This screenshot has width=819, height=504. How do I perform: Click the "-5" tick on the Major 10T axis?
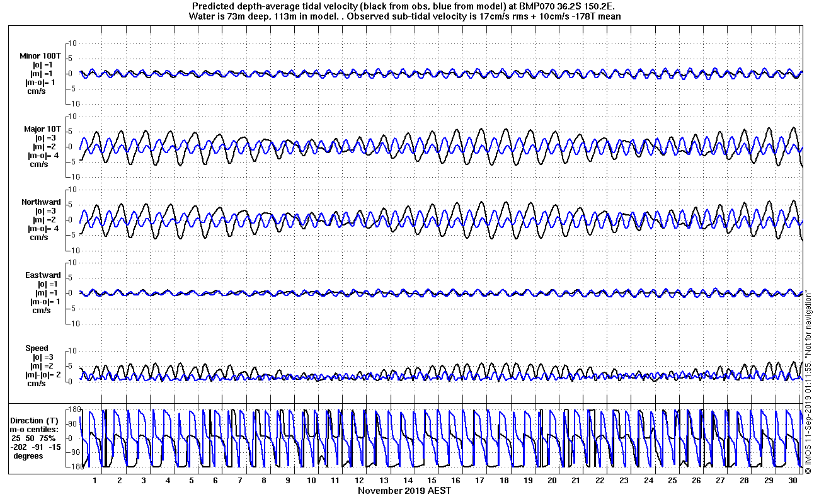(72, 162)
